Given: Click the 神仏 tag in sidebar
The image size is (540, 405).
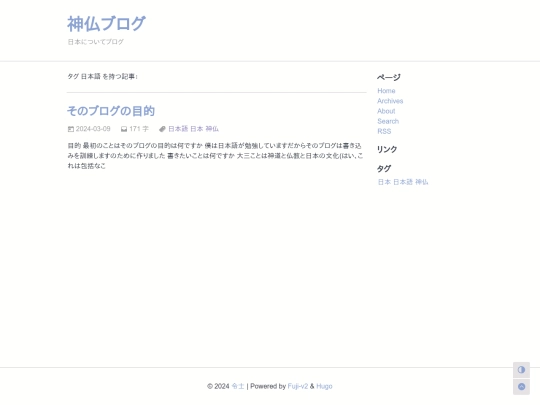Looking at the screenshot, I should [422, 182].
